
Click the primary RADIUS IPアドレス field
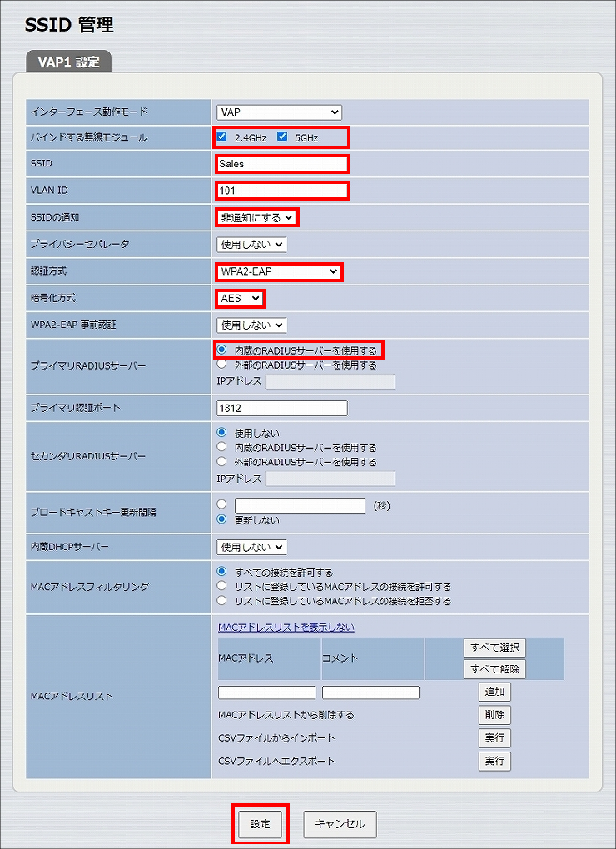(330, 381)
